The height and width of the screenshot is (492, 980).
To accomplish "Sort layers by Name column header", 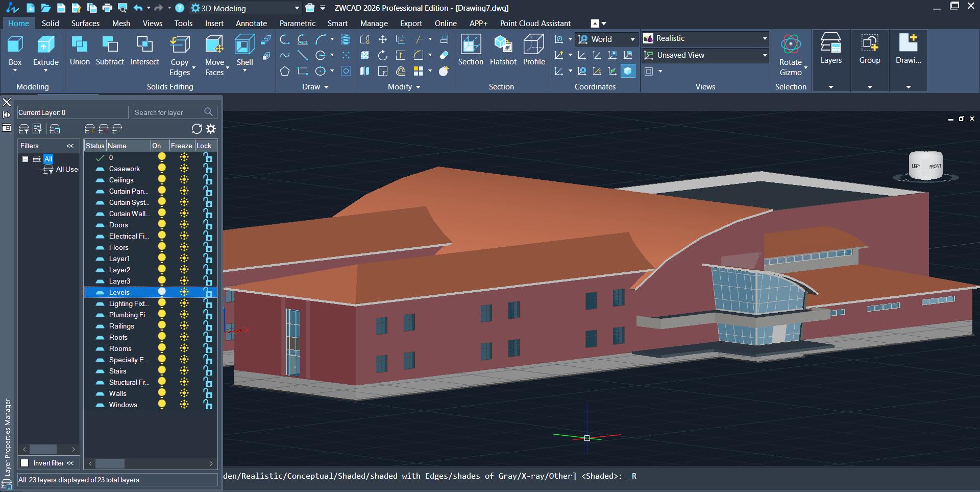I will click(x=128, y=146).
